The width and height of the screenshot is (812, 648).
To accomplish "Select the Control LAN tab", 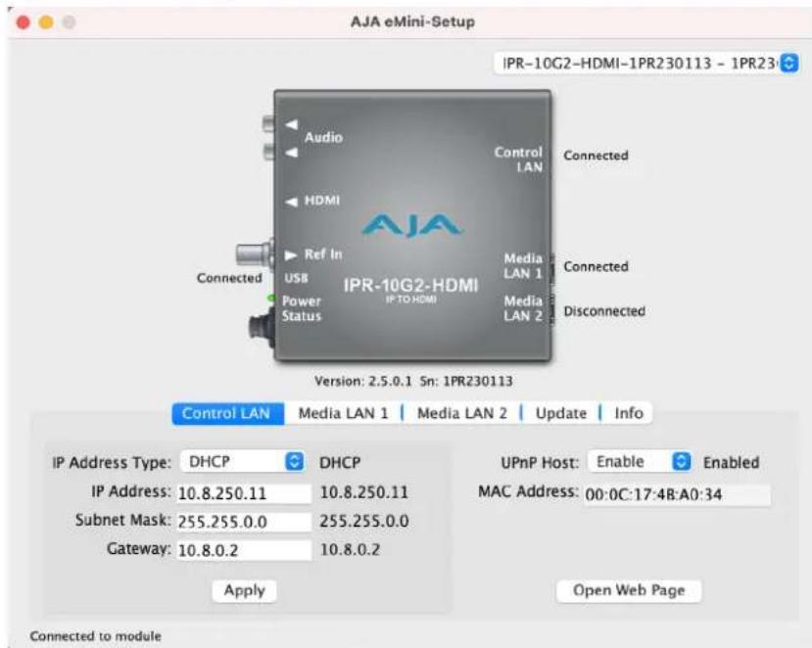I will pos(227,413).
